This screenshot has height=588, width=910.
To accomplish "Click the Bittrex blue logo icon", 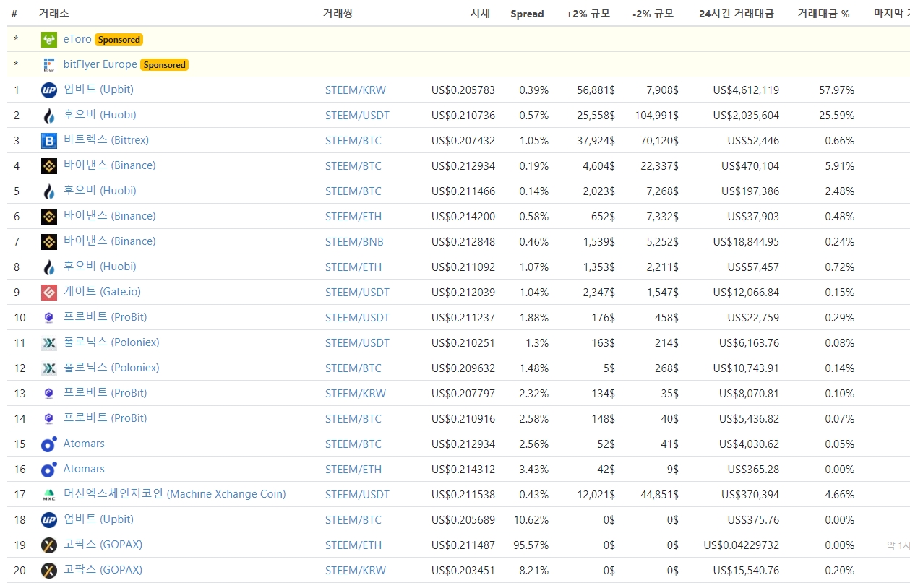I will (x=49, y=141).
